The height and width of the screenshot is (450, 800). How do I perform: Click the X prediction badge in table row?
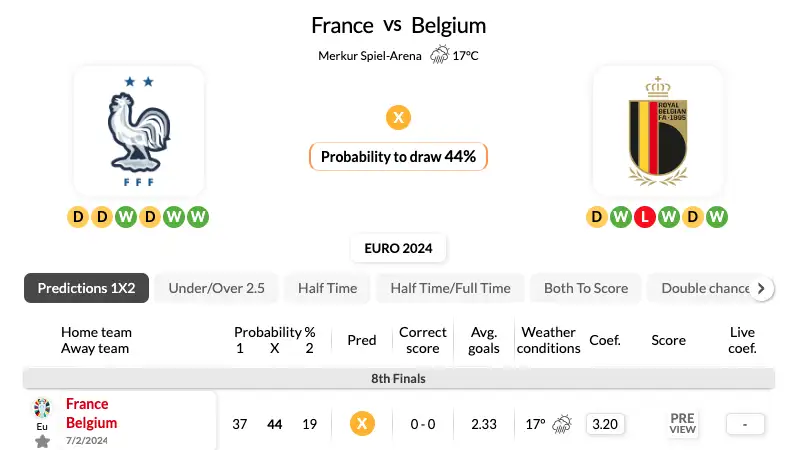362,424
